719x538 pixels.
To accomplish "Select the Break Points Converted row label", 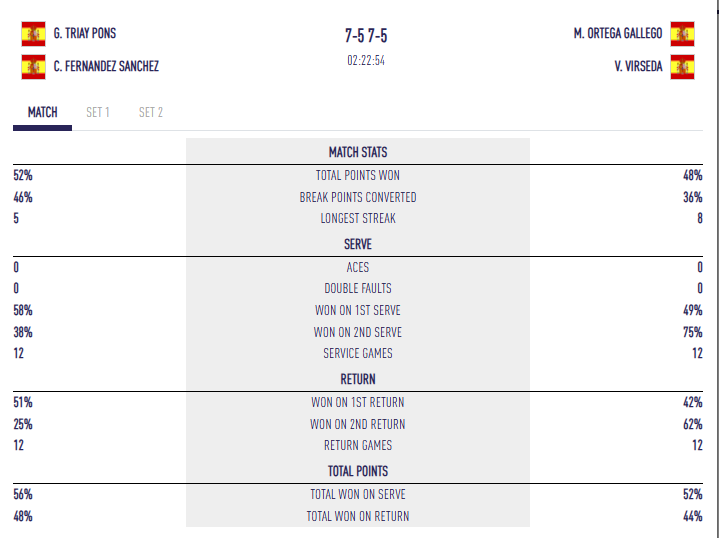I will 358,197.
